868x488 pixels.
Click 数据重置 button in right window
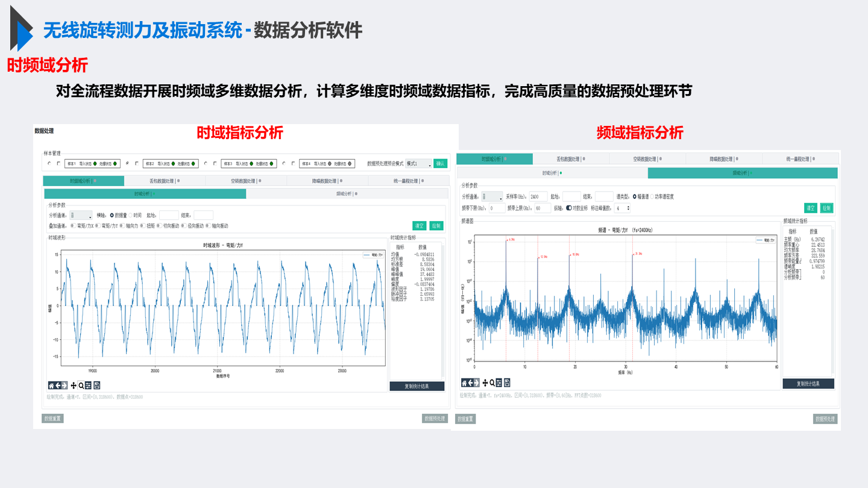465,419
